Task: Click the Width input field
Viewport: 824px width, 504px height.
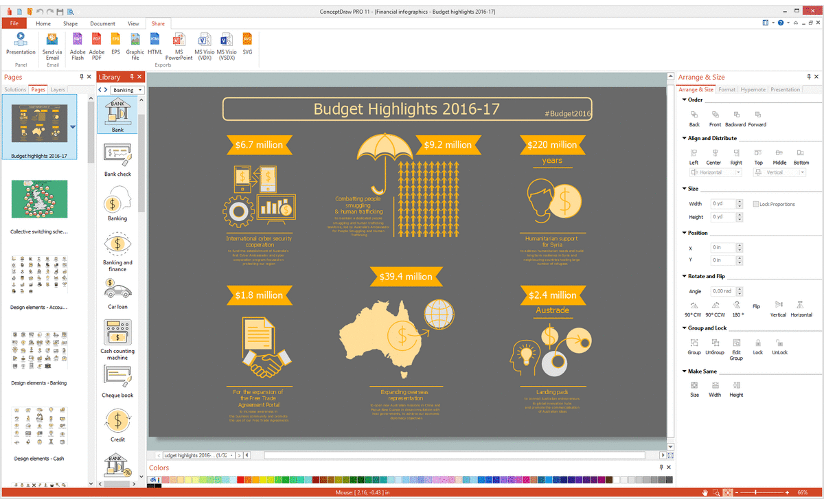Action: (x=724, y=204)
